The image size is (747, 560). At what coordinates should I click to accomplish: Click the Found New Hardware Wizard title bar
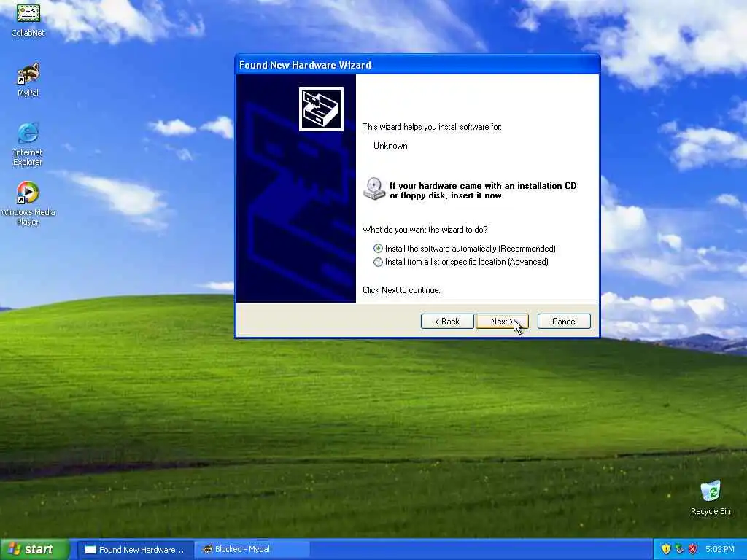pos(417,65)
